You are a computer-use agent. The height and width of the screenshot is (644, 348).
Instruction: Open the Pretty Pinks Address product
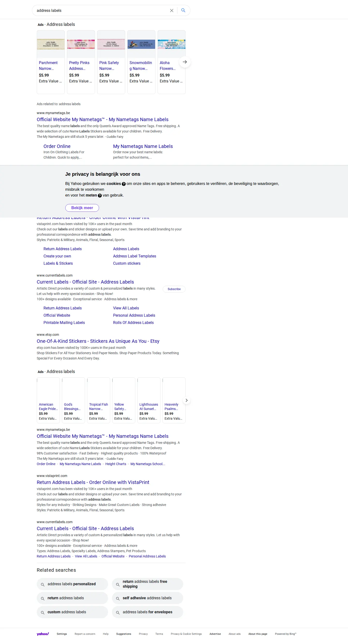(x=81, y=62)
